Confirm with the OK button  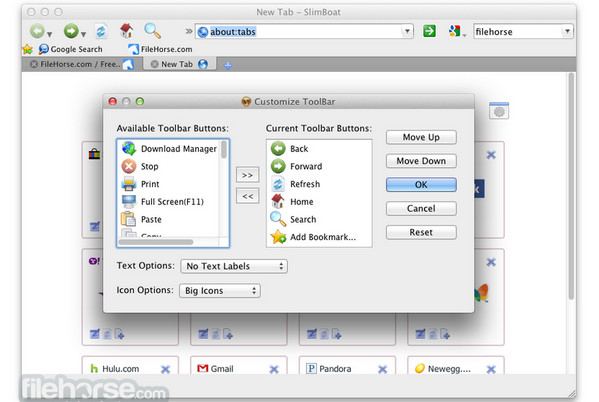[421, 185]
